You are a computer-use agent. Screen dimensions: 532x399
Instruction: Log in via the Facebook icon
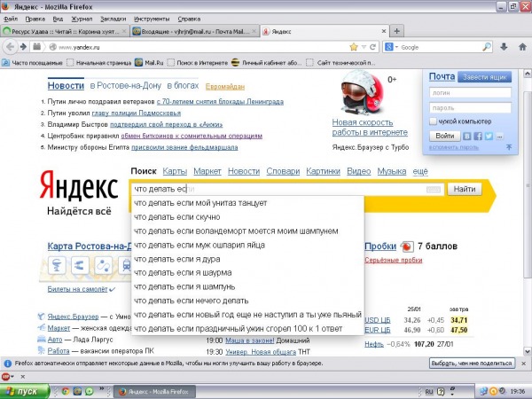478,136
